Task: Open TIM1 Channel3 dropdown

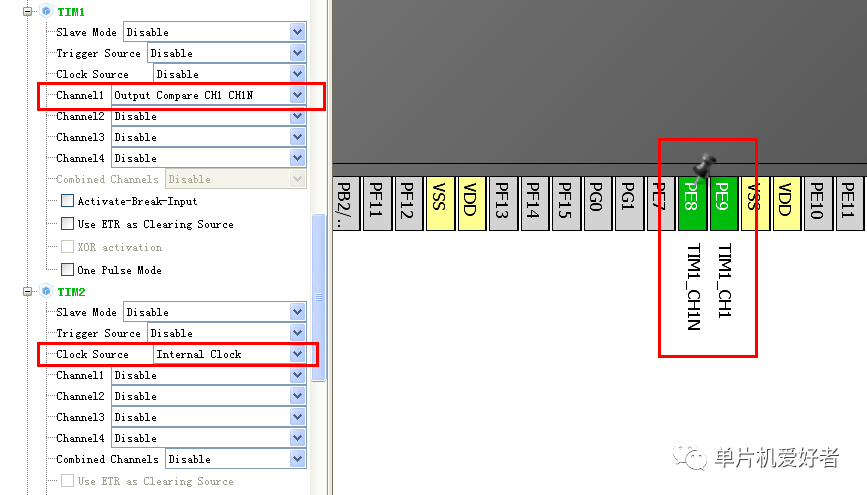Action: (208, 137)
